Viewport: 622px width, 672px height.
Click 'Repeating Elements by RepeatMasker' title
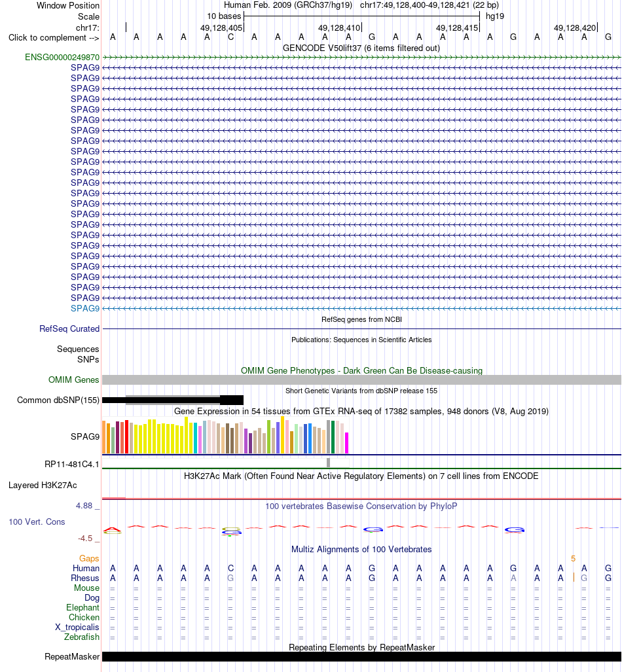361,647
